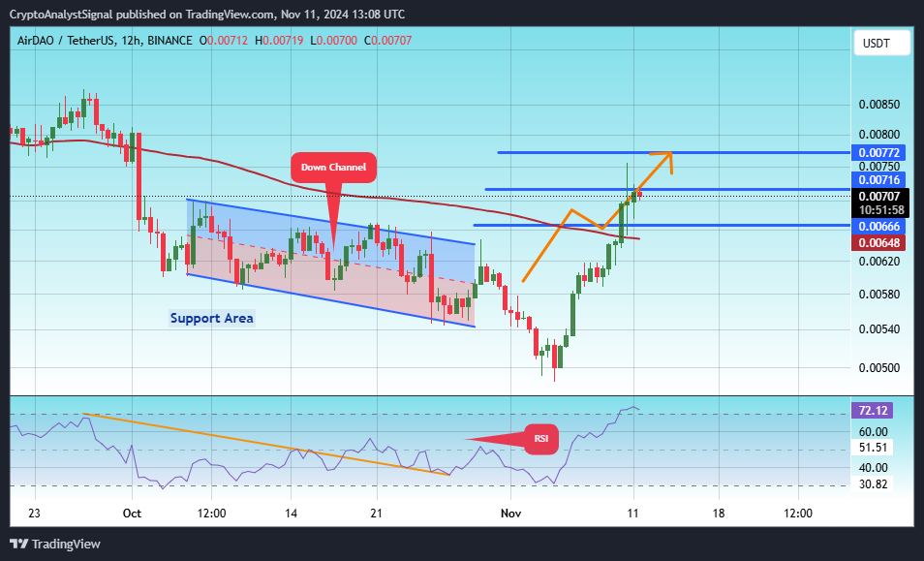924x561 pixels.
Task: Click the open value O0.00712
Action: pyautogui.click(x=224, y=41)
